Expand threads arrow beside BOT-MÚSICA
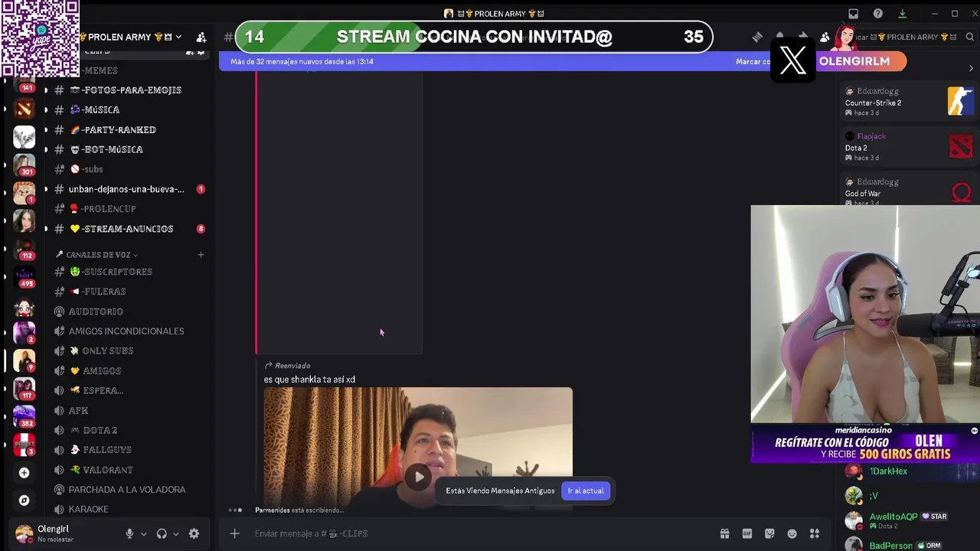Image resolution: width=980 pixels, height=551 pixels. point(46,149)
